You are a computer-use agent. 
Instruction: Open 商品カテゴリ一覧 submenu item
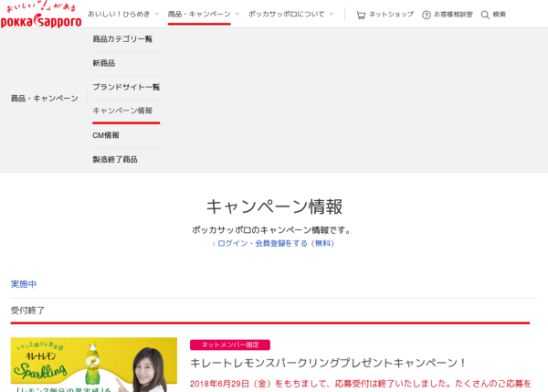click(x=122, y=39)
